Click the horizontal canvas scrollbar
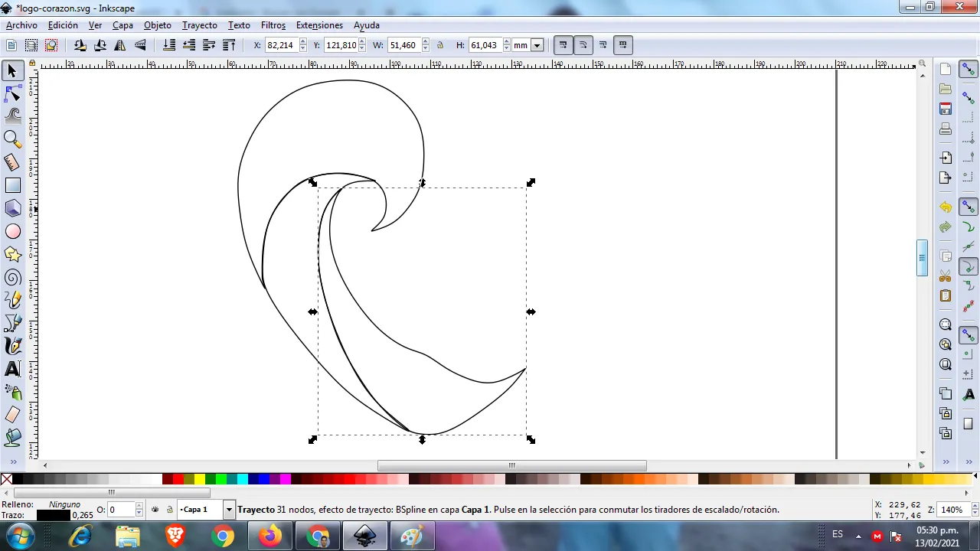The image size is (980, 551). coord(511,465)
